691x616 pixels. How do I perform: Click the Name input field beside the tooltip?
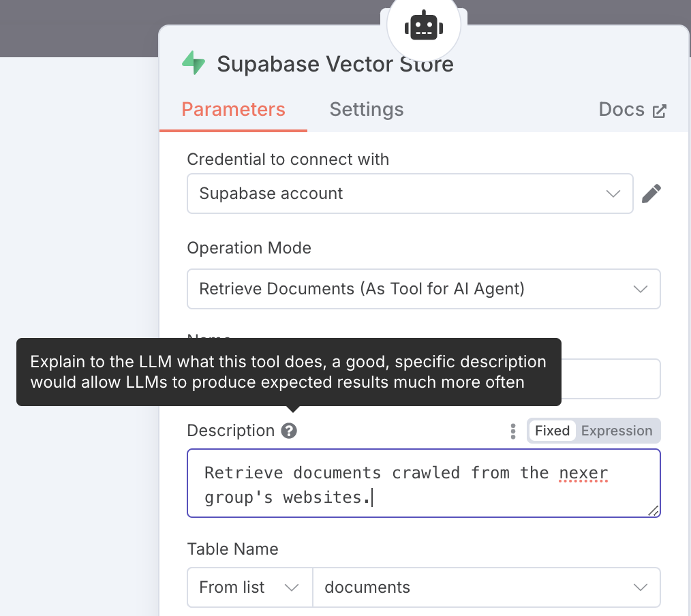coord(611,379)
